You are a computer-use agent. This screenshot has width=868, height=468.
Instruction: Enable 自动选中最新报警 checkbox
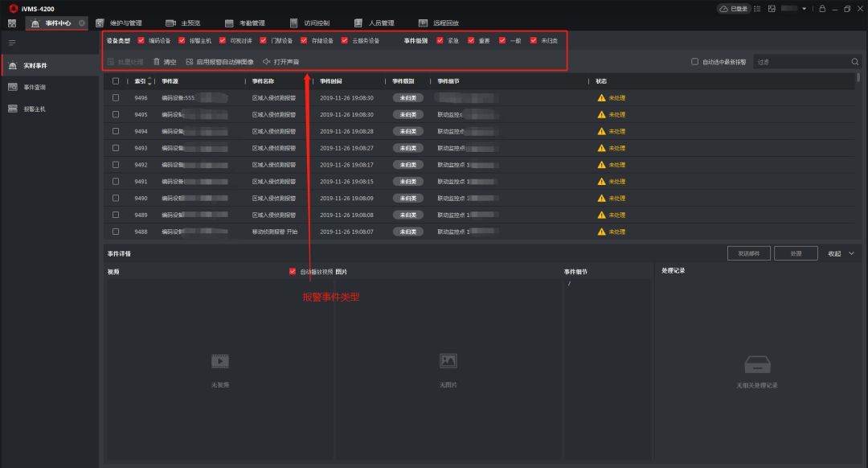(694, 61)
